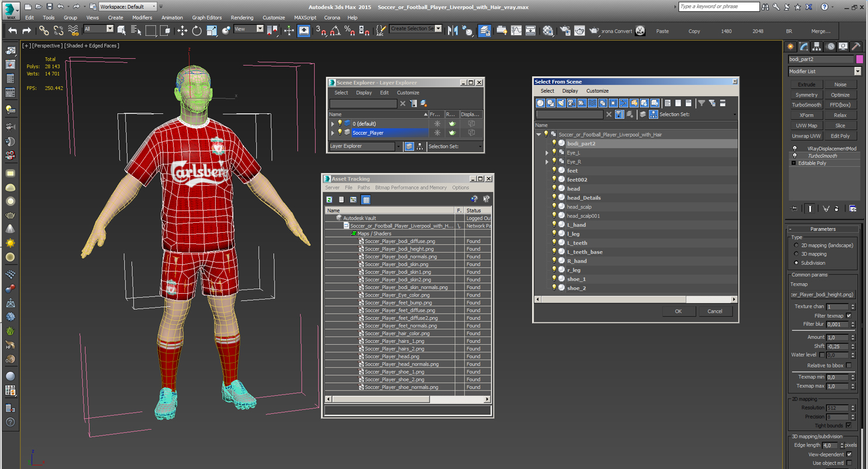Viewport: 868px width, 469px height.
Task: Click the Undo arrow in main toolbar
Action: click(12, 30)
